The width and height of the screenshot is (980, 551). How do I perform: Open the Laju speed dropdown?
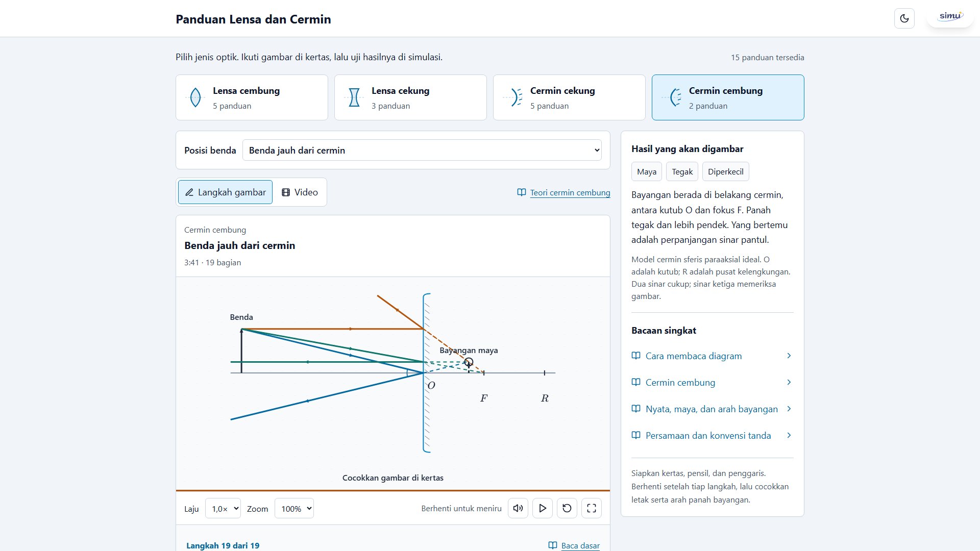(223, 508)
